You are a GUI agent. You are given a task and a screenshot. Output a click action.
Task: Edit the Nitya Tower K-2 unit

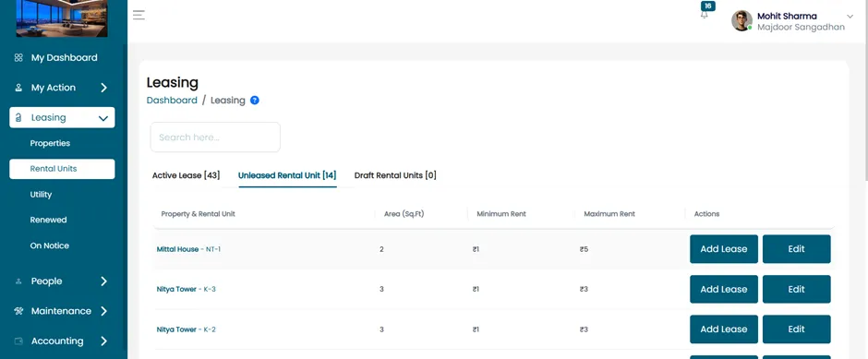click(797, 329)
